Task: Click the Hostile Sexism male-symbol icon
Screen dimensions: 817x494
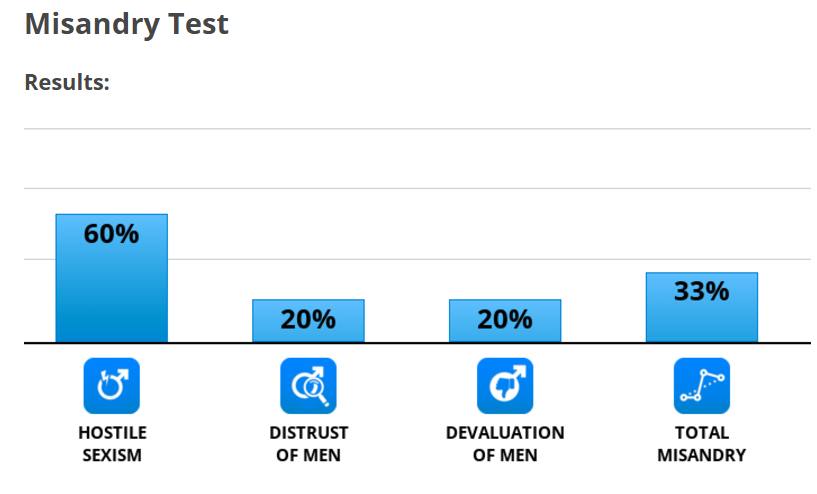Action: [112, 386]
